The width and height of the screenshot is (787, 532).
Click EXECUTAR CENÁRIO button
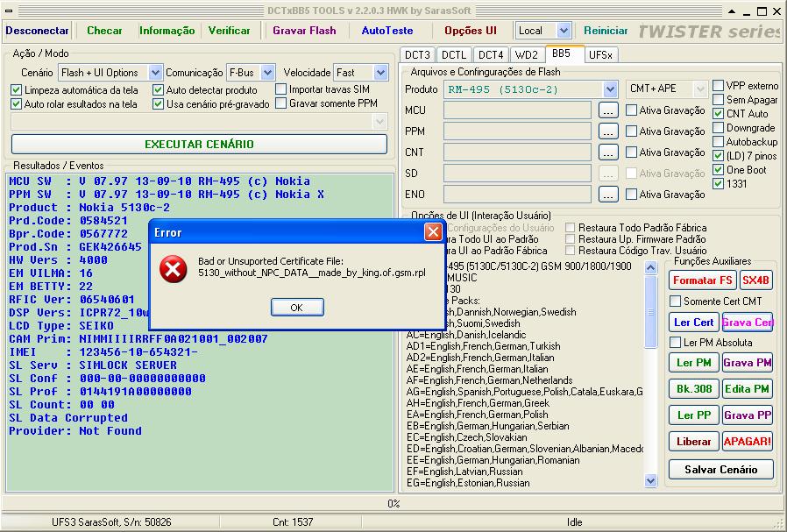click(x=199, y=144)
